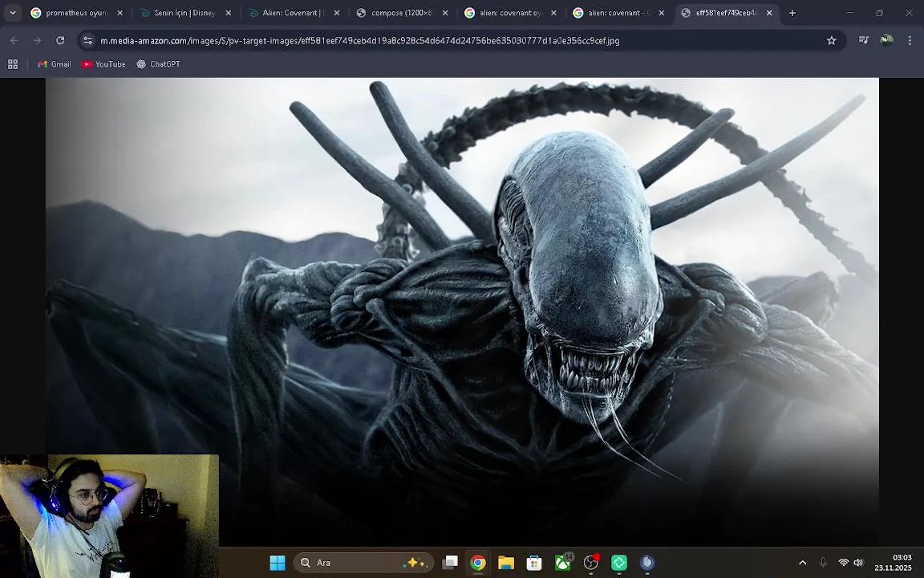Close the 'alien: covenant oy' tab
Screen dimensions: 924x578
coord(554,12)
